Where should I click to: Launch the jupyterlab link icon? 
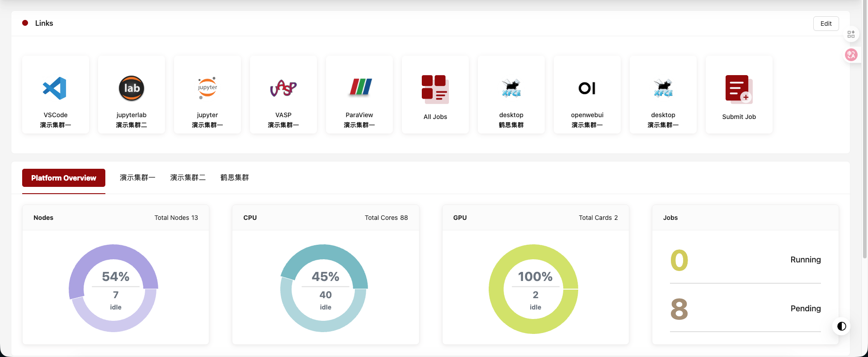tap(132, 88)
